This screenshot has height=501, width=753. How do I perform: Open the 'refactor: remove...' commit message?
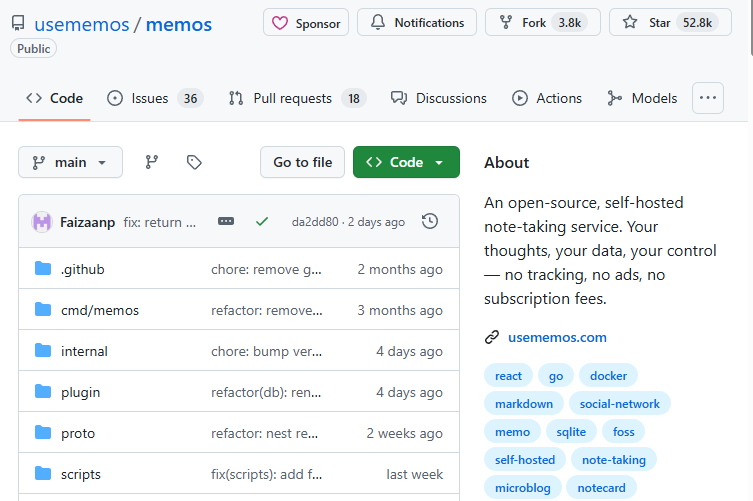[267, 310]
